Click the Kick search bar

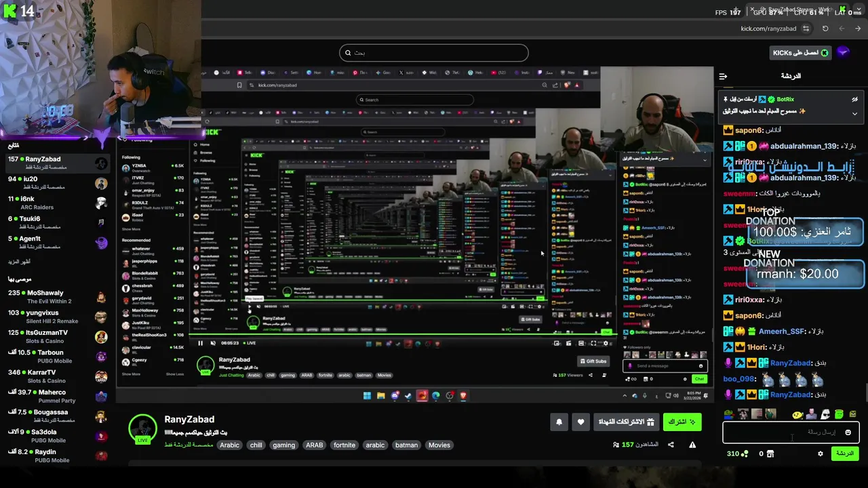tap(434, 52)
